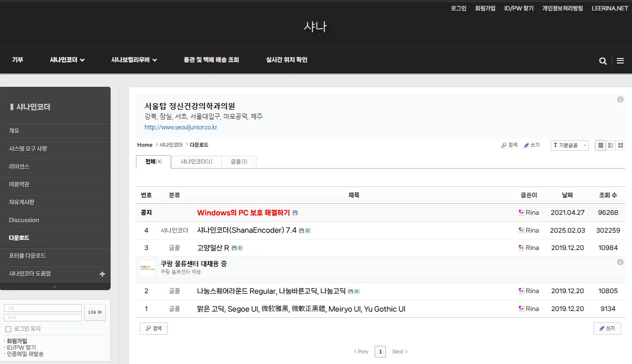Viewport: 632px width, 364px height.
Task: Switch the board to gallery grid view
Action: pyautogui.click(x=621, y=145)
